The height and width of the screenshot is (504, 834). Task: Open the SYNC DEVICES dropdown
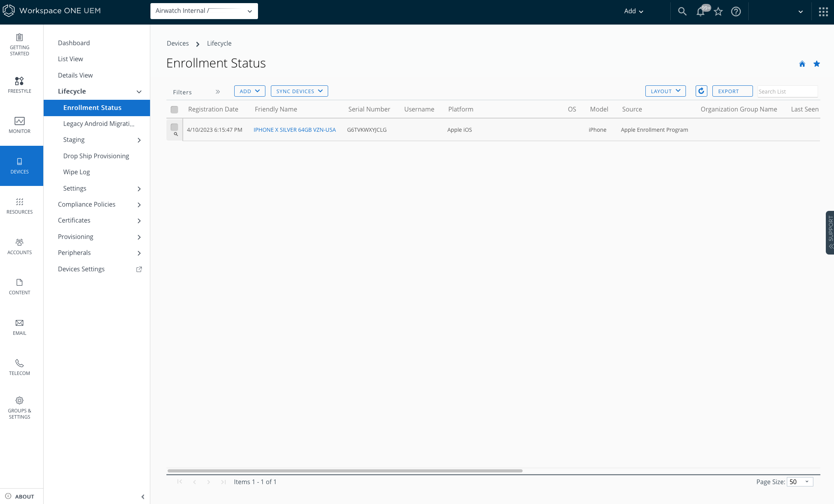click(x=299, y=91)
